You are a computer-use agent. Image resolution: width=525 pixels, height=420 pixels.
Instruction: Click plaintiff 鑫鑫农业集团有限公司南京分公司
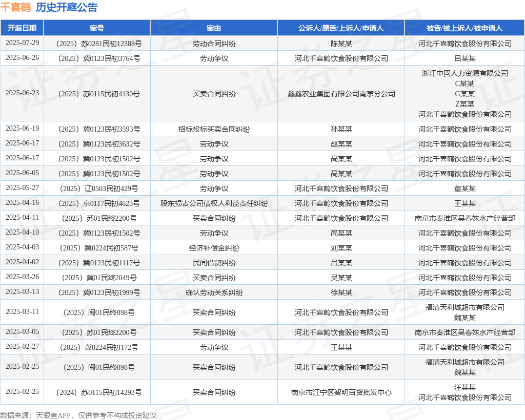tap(341, 94)
